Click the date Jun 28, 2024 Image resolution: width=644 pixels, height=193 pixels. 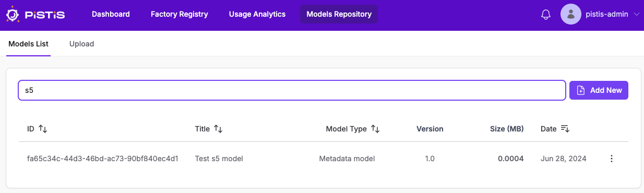click(x=564, y=159)
